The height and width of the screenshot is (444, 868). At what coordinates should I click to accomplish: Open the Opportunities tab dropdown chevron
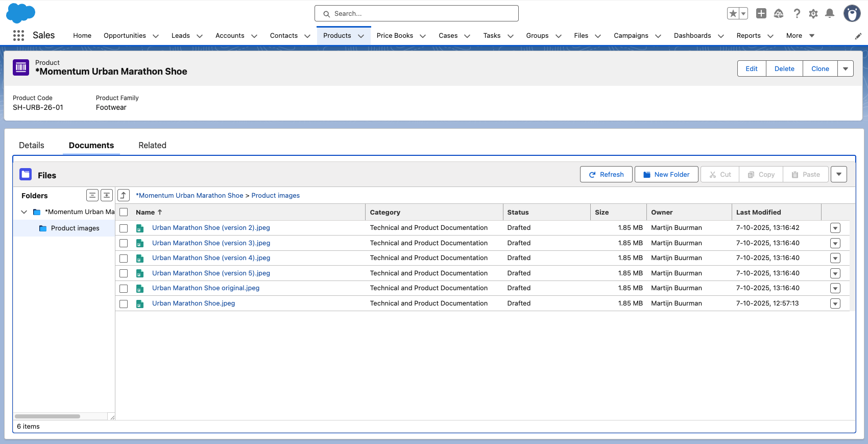point(156,36)
